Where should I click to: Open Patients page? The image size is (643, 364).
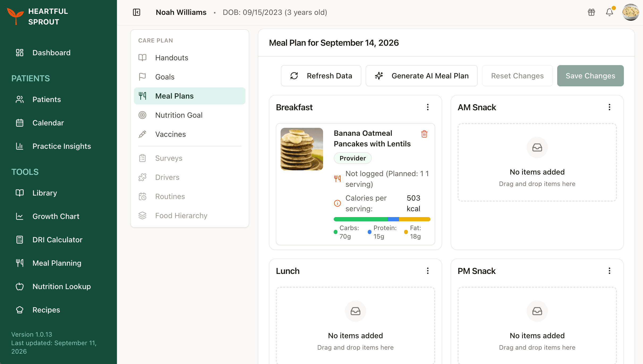click(58, 99)
